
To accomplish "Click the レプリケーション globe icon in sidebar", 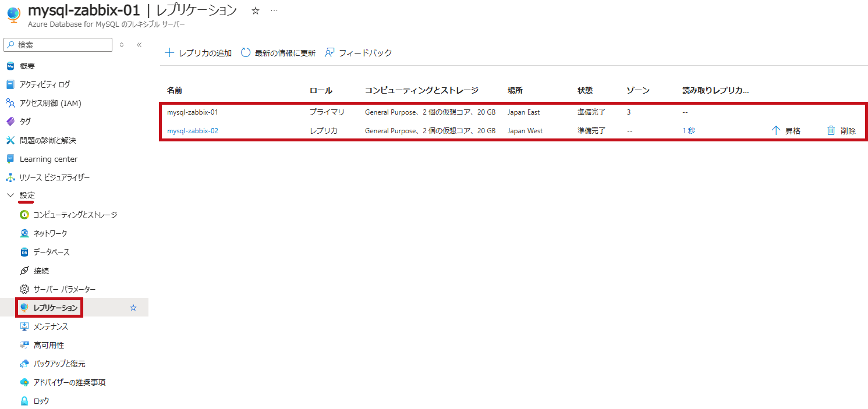I will click(24, 307).
